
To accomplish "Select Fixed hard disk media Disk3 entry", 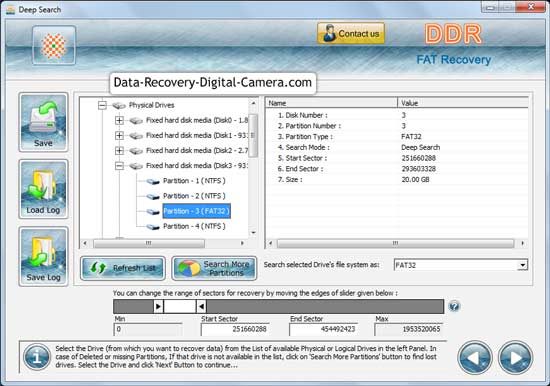I will pyautogui.click(x=197, y=166).
